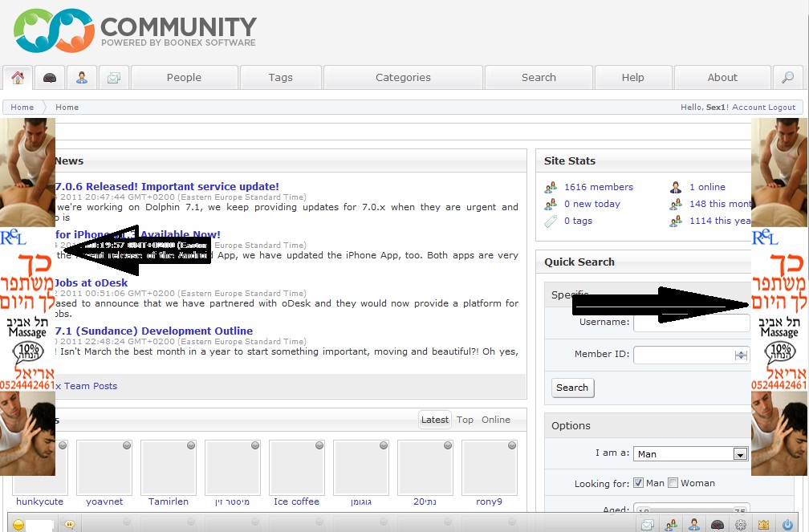Click the magnifying glass search icon

point(787,78)
